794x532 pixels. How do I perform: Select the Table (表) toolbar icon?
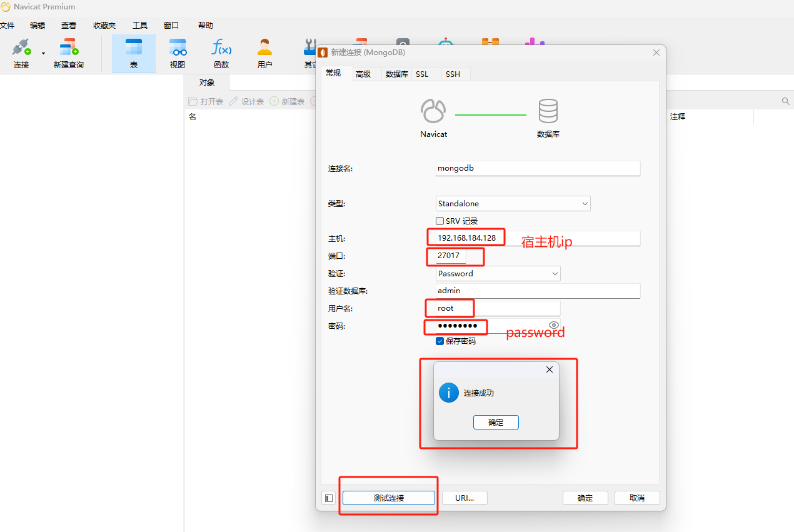[x=134, y=53]
